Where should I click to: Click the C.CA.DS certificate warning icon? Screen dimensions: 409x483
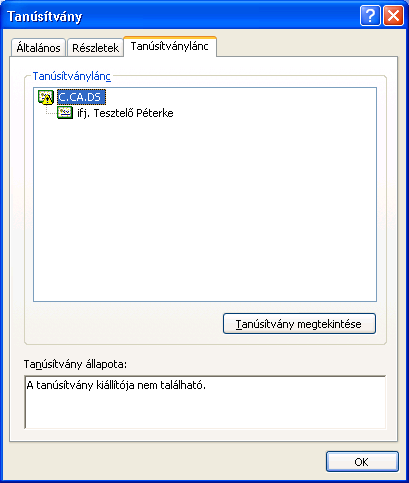click(x=46, y=97)
